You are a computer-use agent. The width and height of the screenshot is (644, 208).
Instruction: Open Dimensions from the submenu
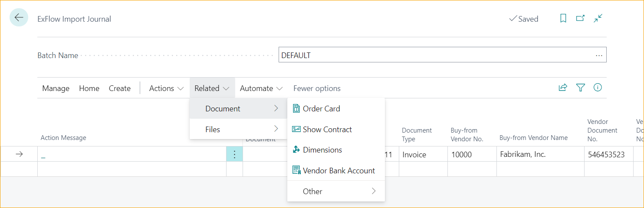[322, 150]
